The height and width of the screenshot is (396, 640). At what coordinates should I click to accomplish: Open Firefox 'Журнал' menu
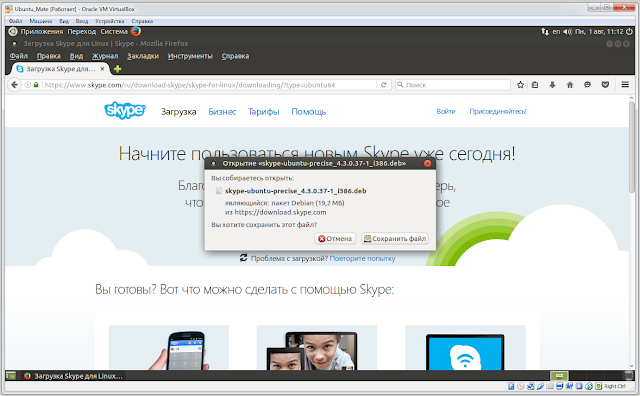pyautogui.click(x=105, y=56)
